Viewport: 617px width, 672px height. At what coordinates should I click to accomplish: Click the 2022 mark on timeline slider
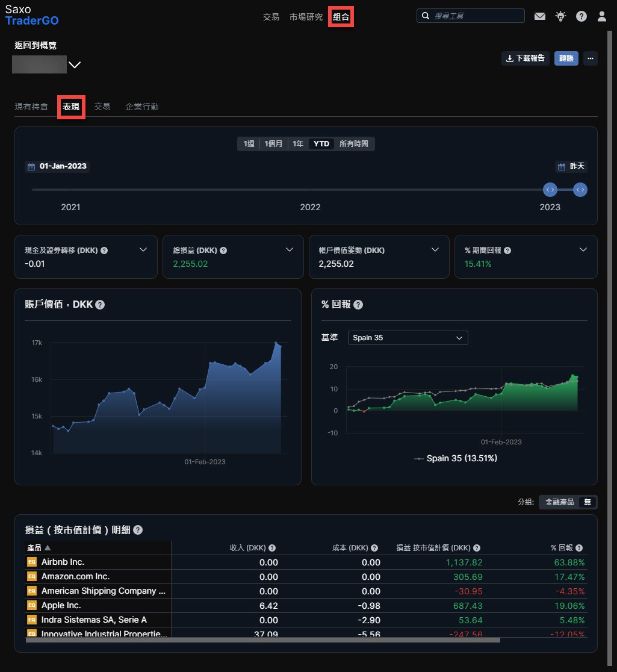coord(310,207)
